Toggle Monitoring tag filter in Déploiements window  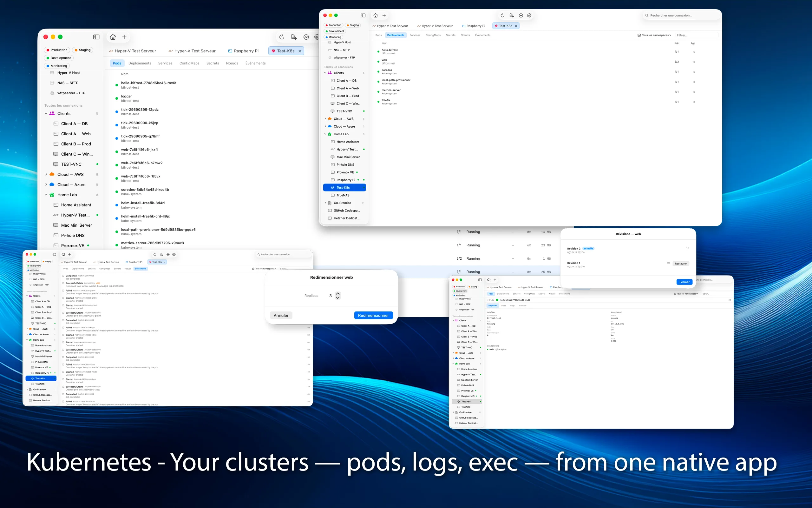(x=333, y=37)
